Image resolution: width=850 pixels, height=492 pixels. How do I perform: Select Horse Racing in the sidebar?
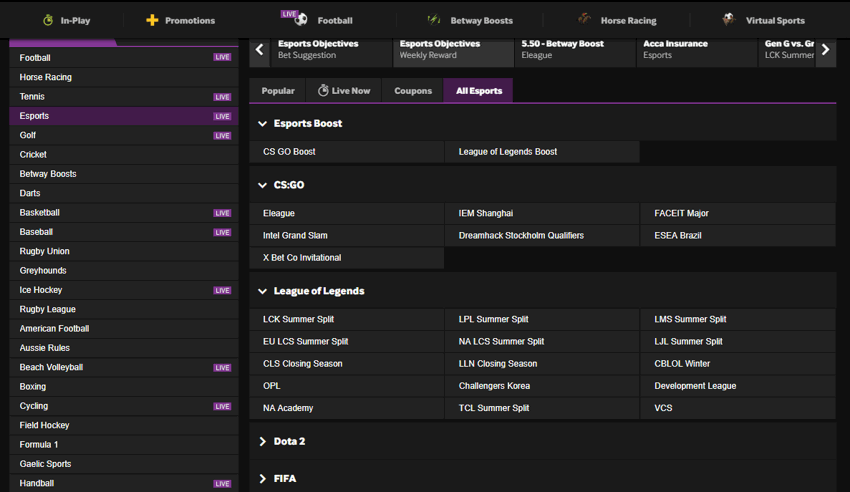point(124,77)
